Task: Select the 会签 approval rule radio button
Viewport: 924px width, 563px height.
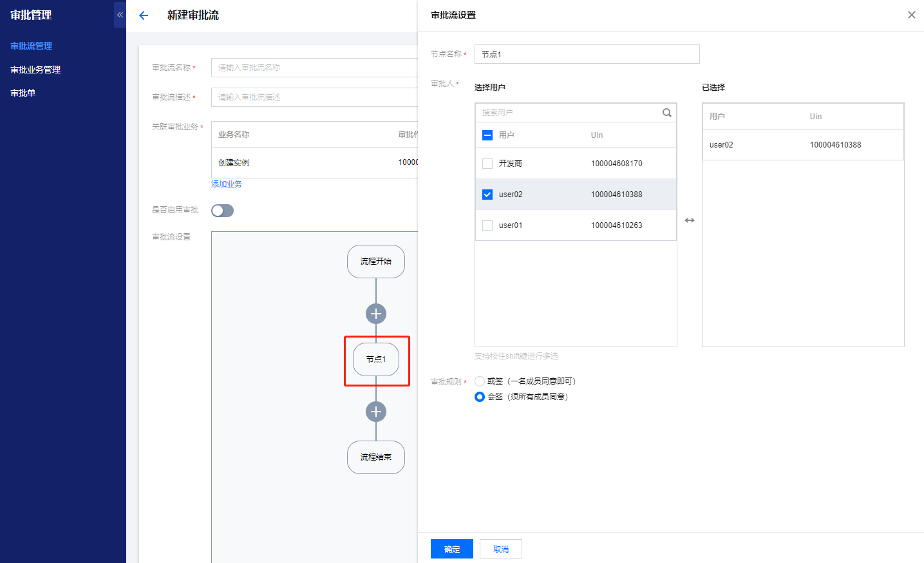Action: [x=480, y=397]
